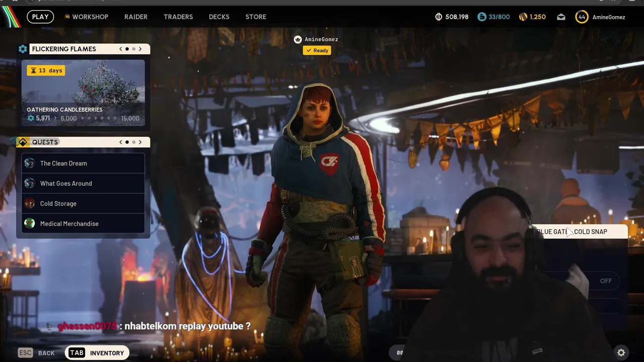Click the coin icon beside 508,198
Image resolution: width=644 pixels, height=362 pixels.
439,17
